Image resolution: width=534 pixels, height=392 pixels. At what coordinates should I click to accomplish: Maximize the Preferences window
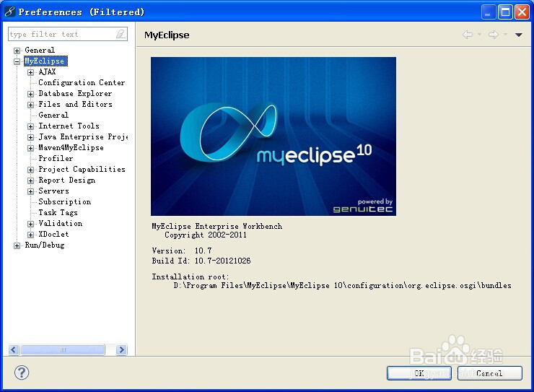click(x=505, y=12)
